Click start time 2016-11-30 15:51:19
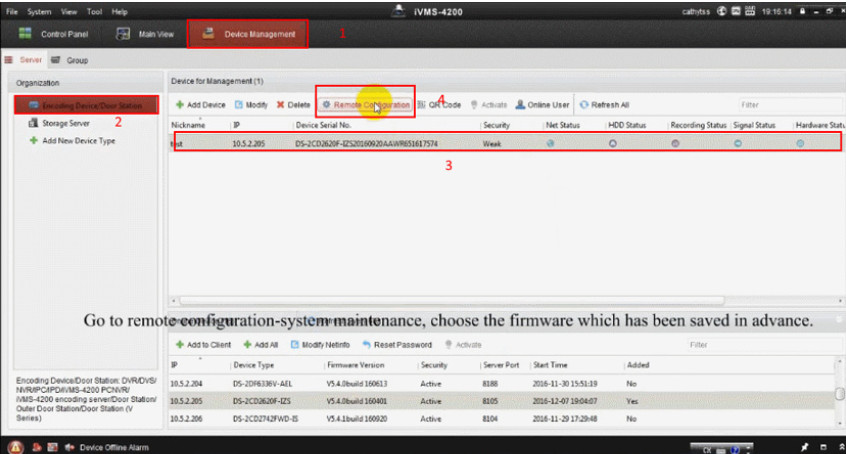 coord(565,384)
